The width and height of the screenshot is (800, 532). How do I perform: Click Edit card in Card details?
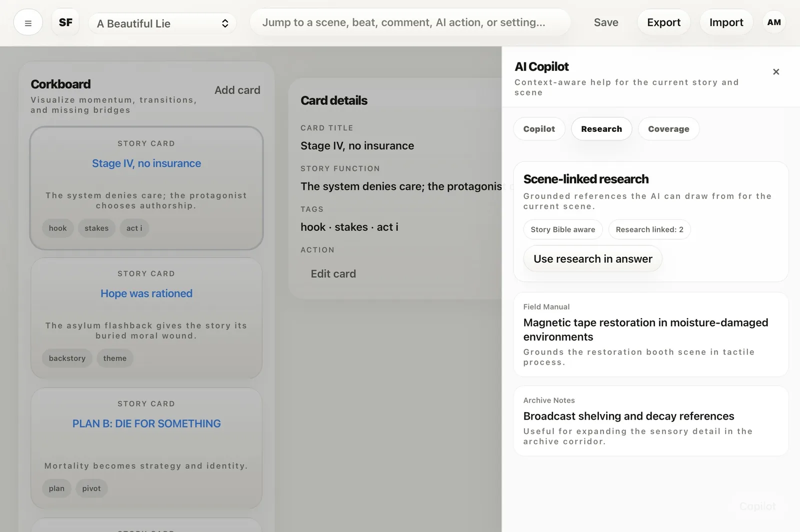click(333, 274)
